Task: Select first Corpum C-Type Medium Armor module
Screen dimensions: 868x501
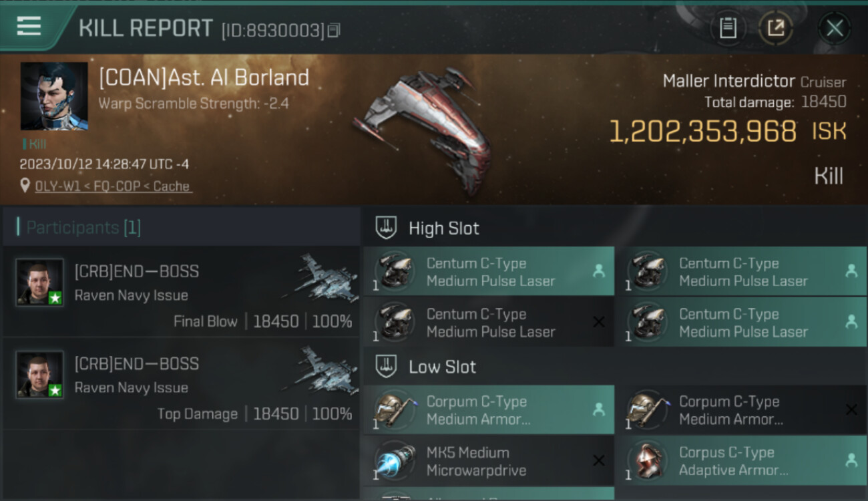Action: [x=489, y=410]
